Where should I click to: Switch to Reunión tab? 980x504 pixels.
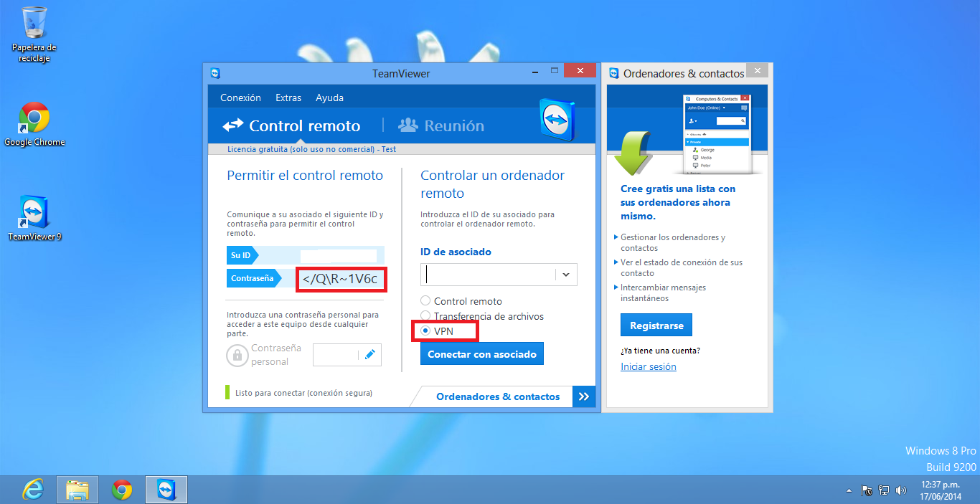pos(441,125)
